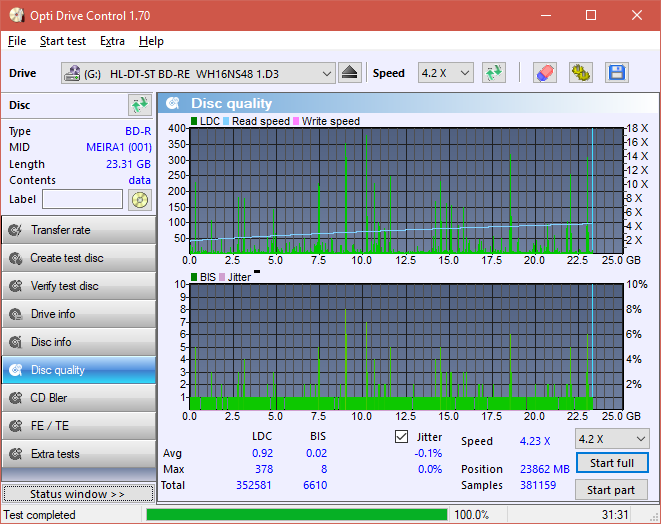Screen dimensions: 661x524
Task: Click the test progress bar
Action: click(x=296, y=515)
